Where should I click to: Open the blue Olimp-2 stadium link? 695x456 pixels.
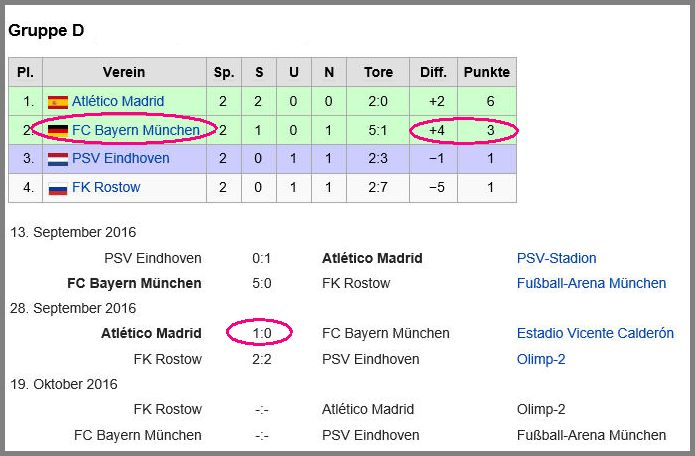coord(541,359)
